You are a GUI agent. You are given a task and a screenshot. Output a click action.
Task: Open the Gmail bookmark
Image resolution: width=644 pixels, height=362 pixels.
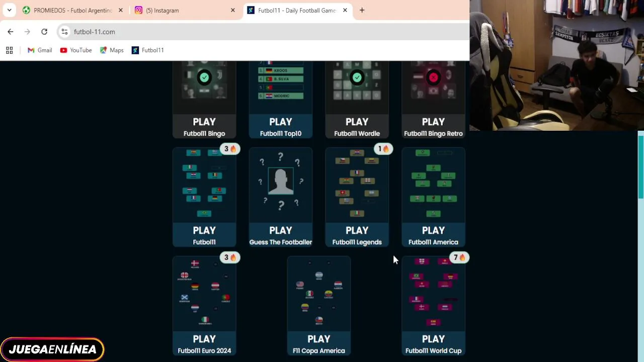(x=40, y=50)
